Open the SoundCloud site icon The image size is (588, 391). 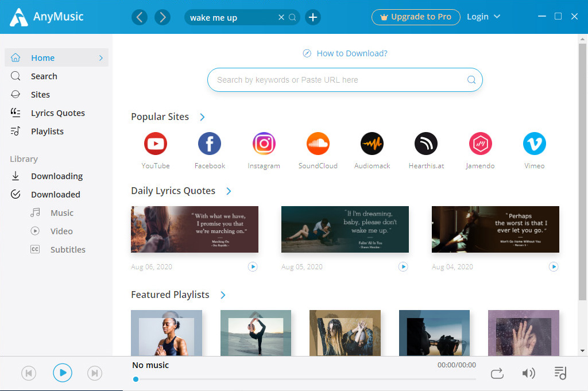click(x=318, y=144)
